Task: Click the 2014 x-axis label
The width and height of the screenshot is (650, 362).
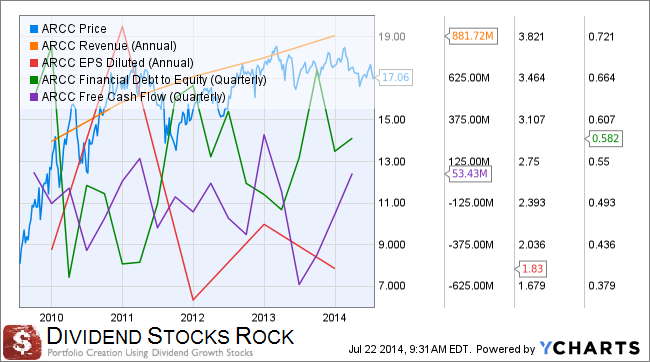Action: pyautogui.click(x=335, y=318)
